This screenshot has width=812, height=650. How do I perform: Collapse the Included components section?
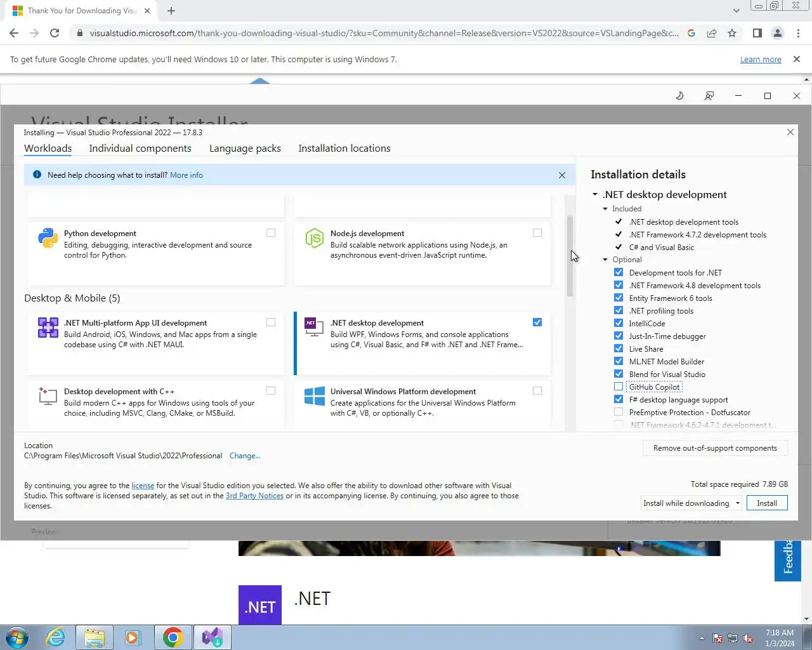(x=605, y=209)
